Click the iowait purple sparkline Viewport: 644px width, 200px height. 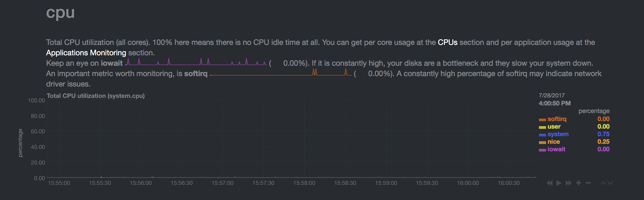(196, 62)
